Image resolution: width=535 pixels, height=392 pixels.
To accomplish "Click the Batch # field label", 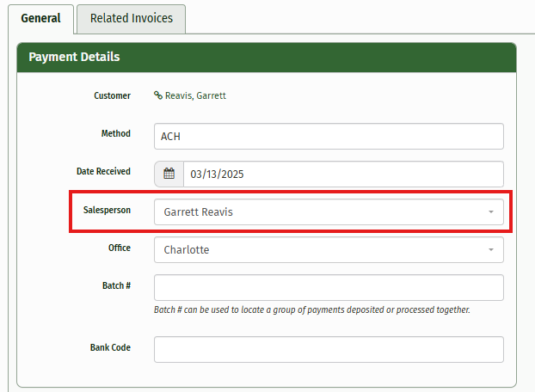I will pos(115,285).
